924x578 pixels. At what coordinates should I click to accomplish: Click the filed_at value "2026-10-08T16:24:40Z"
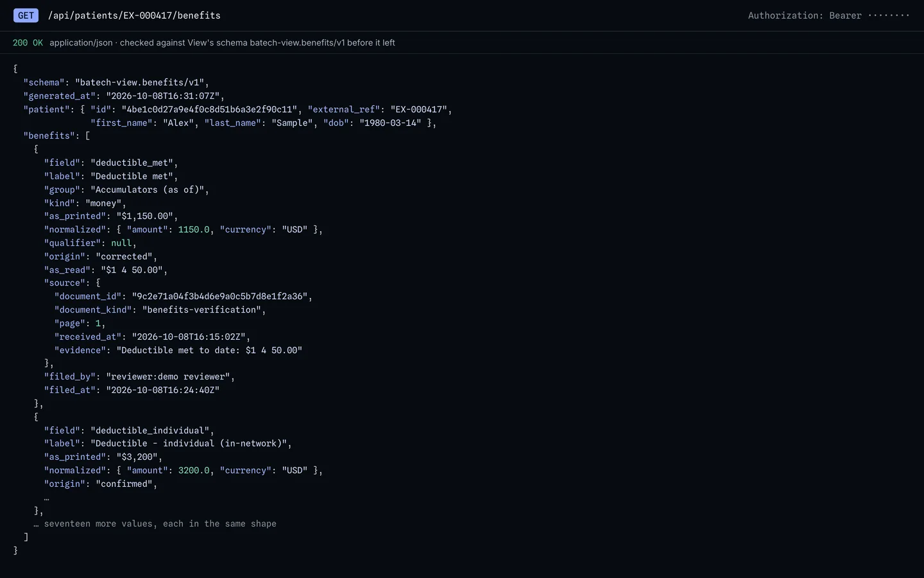(162, 390)
